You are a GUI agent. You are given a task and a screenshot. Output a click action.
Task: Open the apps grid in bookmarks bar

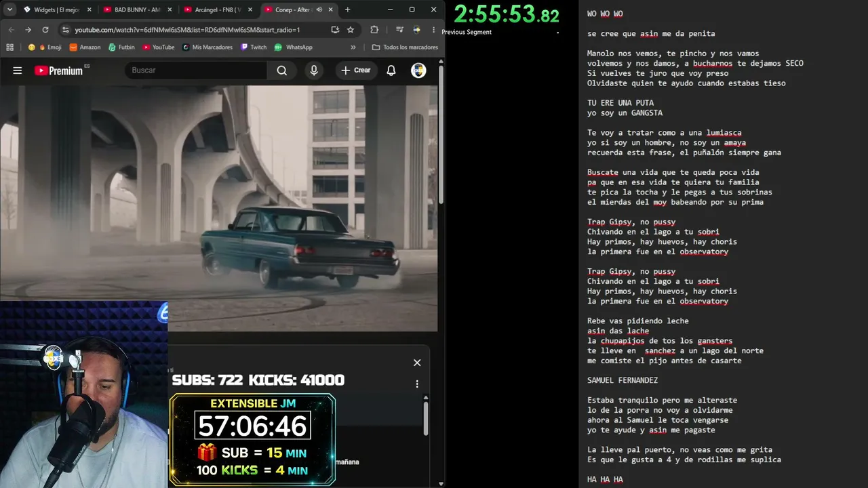click(x=9, y=47)
